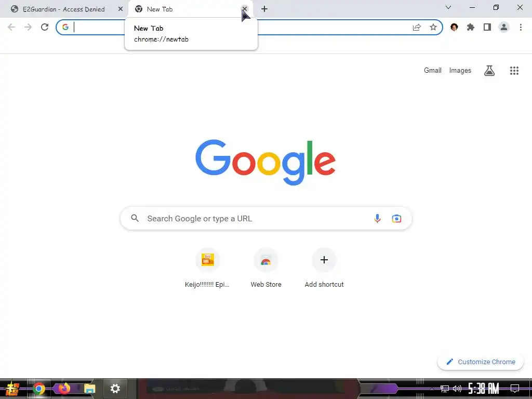532x399 pixels.
Task: Open the Web Store shortcut
Action: point(266,268)
